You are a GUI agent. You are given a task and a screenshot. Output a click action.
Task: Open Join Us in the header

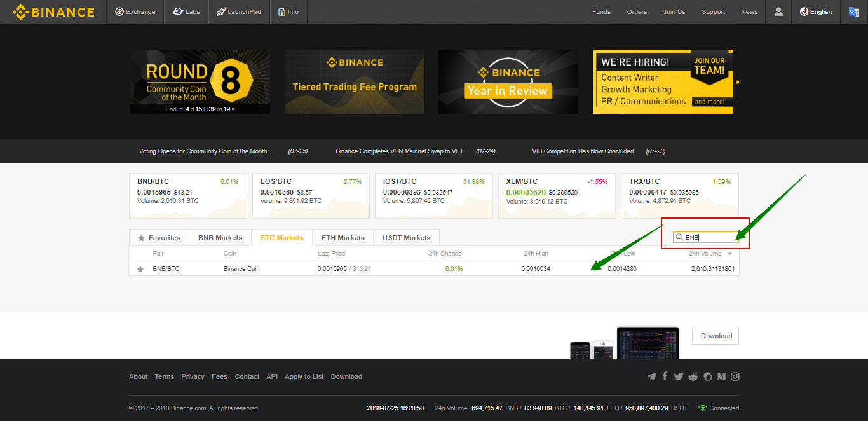[674, 11]
